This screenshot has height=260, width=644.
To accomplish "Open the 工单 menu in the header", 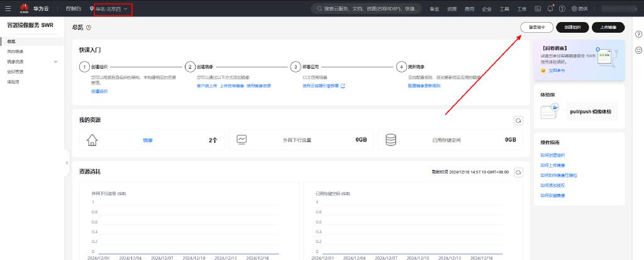I will (521, 9).
